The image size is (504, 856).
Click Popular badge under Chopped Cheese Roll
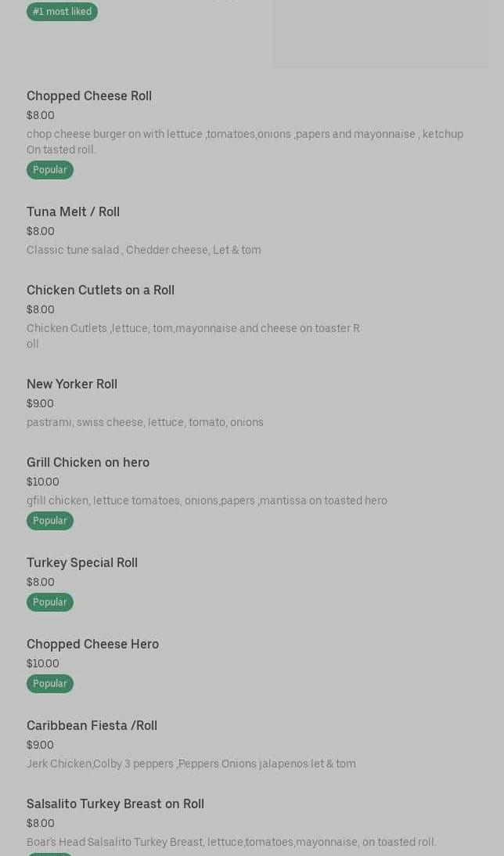tap(49, 170)
